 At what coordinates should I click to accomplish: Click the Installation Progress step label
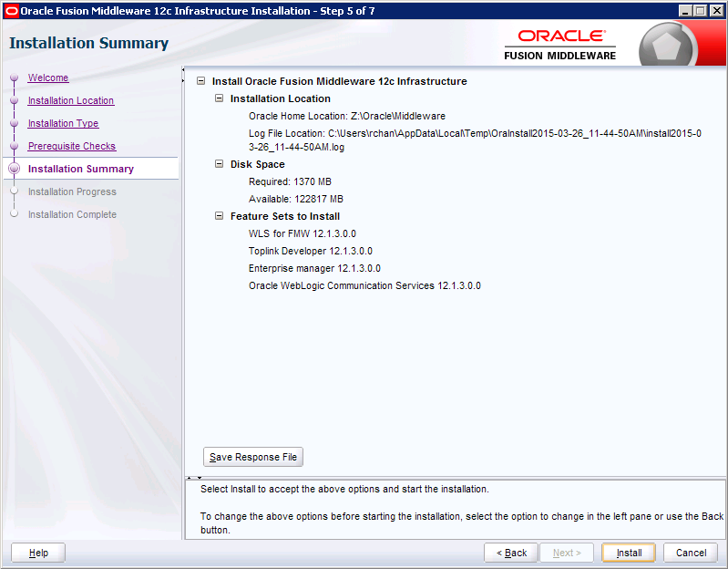click(72, 191)
